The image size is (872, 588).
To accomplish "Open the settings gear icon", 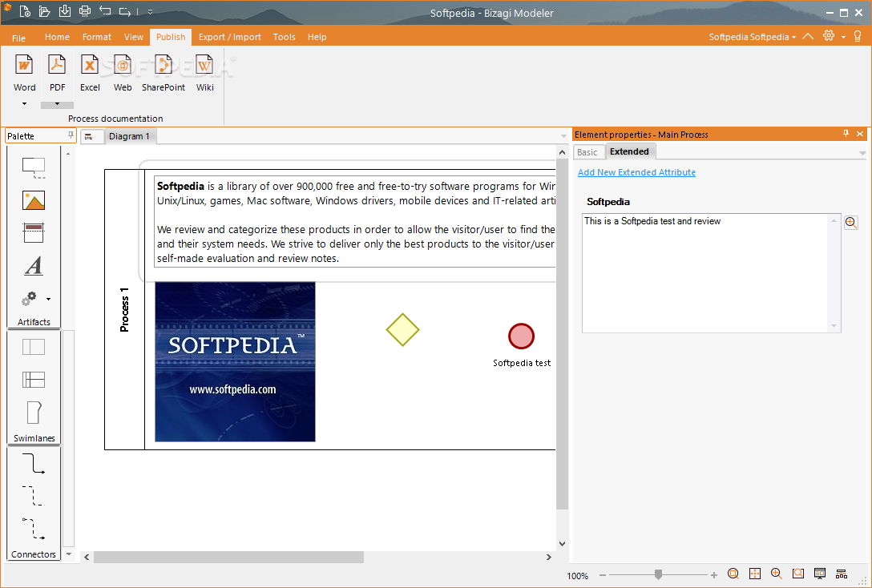I will coord(829,35).
